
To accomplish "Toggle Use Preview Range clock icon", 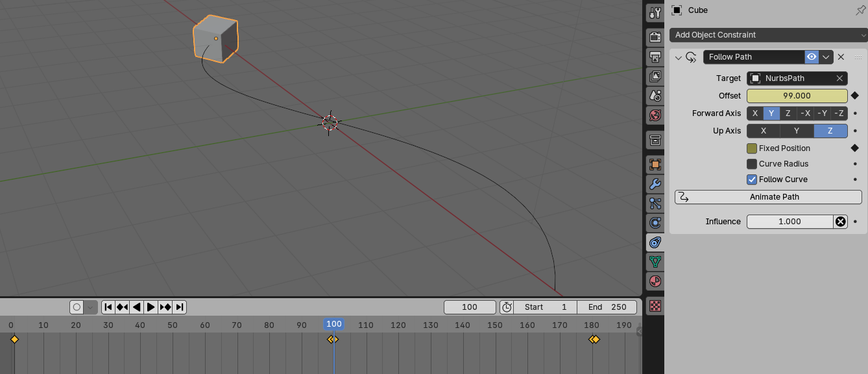I will [507, 307].
